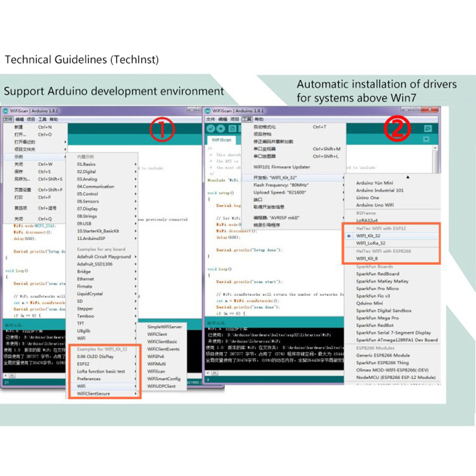Viewport: 476px width, 476px height.
Task: Open the WiFiScan example sketch
Action: pos(156,371)
